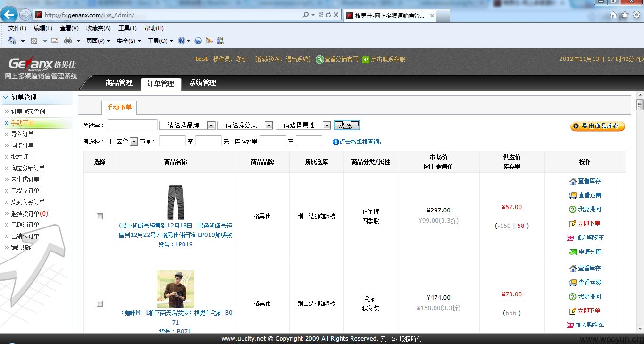644x344 pixels.
Task: Open the 安全(S) dropdown menu
Action: 129,41
